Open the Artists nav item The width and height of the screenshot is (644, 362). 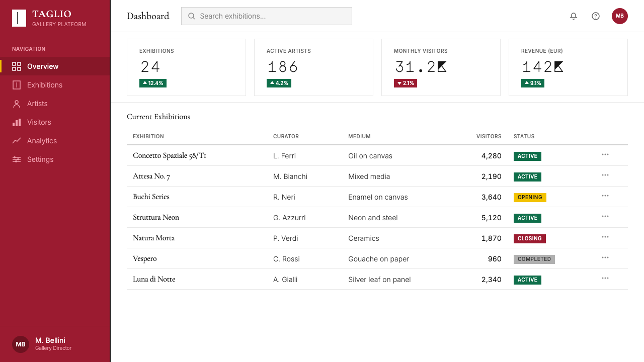[x=55, y=104]
